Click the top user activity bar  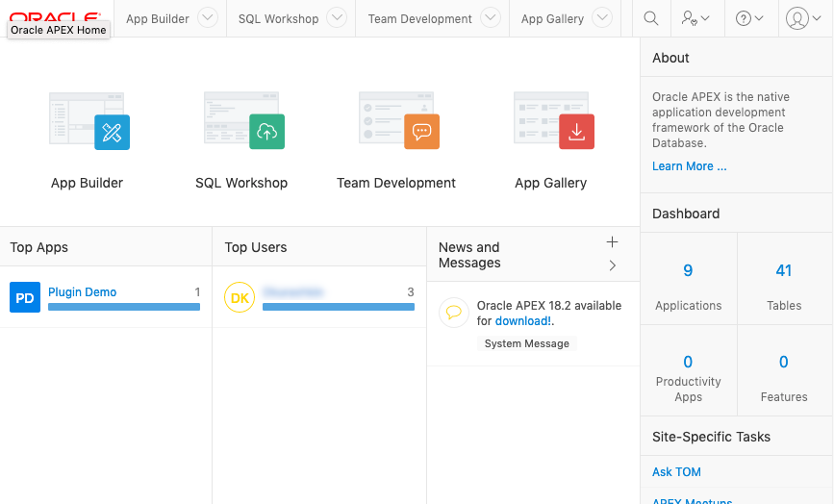point(339,307)
